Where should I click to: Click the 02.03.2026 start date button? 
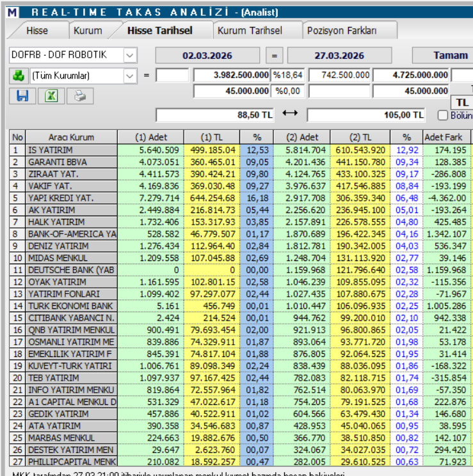coord(208,55)
